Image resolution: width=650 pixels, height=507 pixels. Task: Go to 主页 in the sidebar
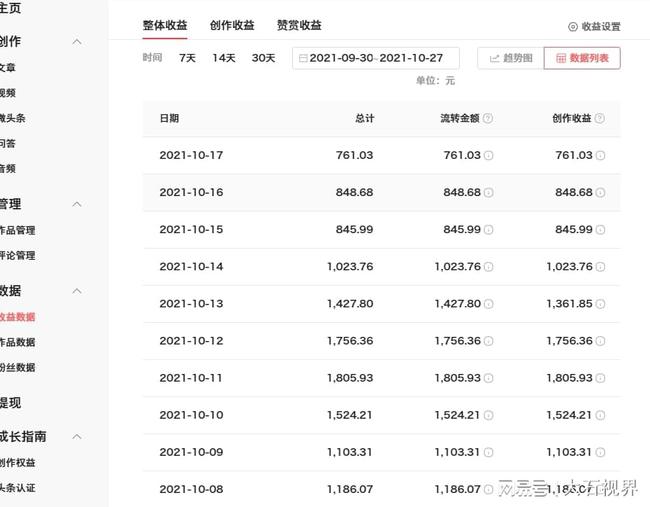click(10, 8)
